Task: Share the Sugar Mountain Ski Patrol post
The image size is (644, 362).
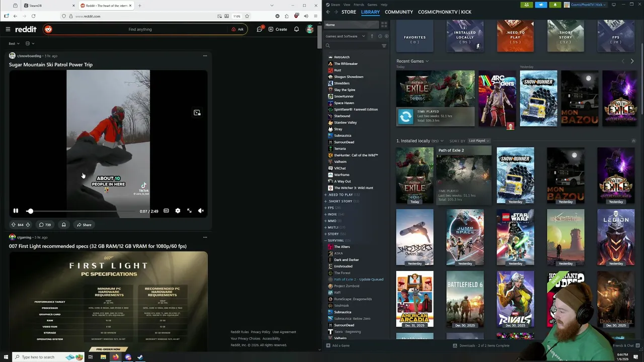Action: 84,225
